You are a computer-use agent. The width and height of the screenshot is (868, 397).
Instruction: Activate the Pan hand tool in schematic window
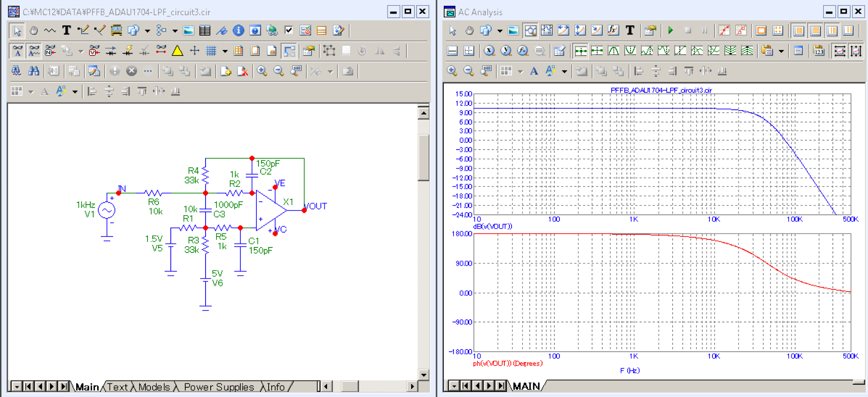[33, 31]
